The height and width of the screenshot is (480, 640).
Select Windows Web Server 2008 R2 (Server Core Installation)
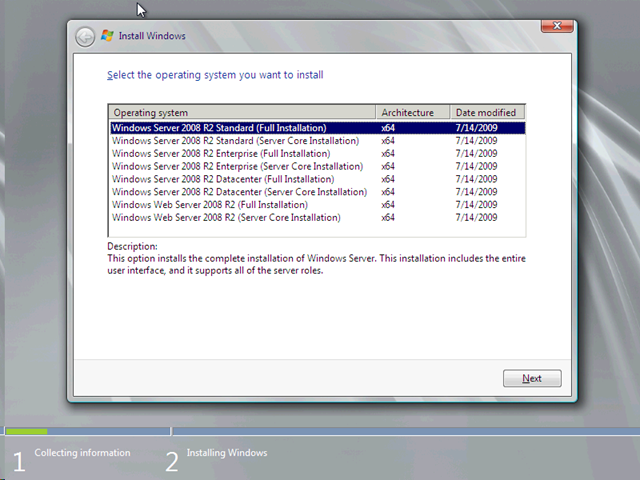318,218
